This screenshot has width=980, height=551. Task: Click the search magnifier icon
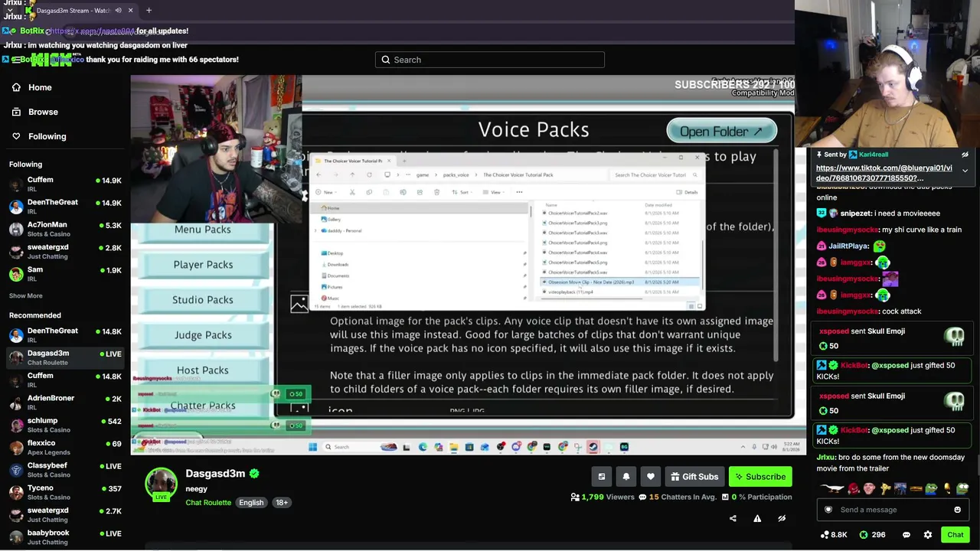[x=386, y=60]
